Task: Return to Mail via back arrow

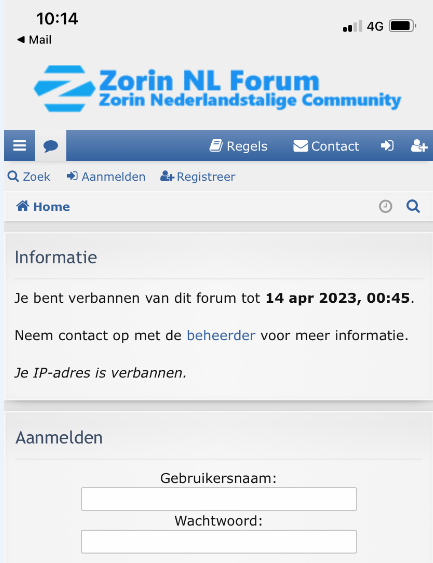Action: (34, 39)
